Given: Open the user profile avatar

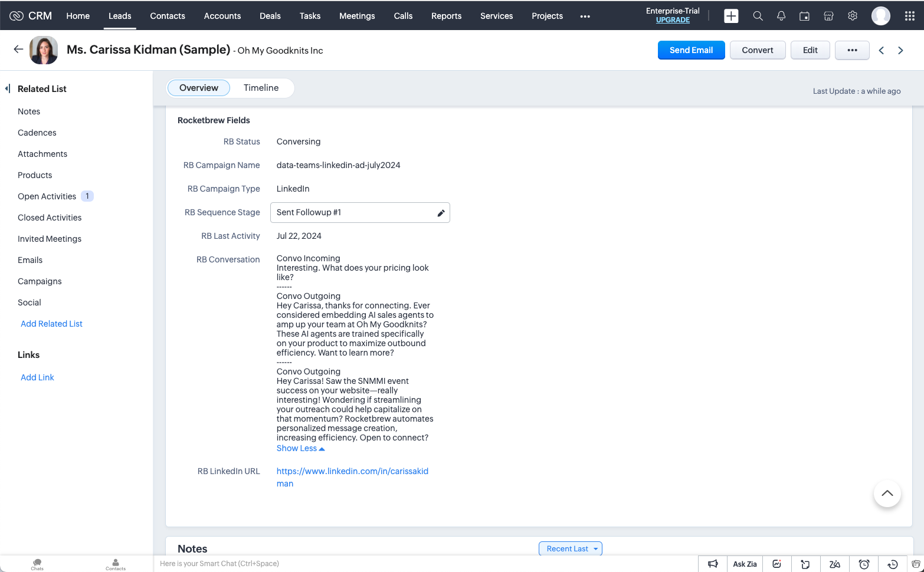Looking at the screenshot, I should click(881, 16).
